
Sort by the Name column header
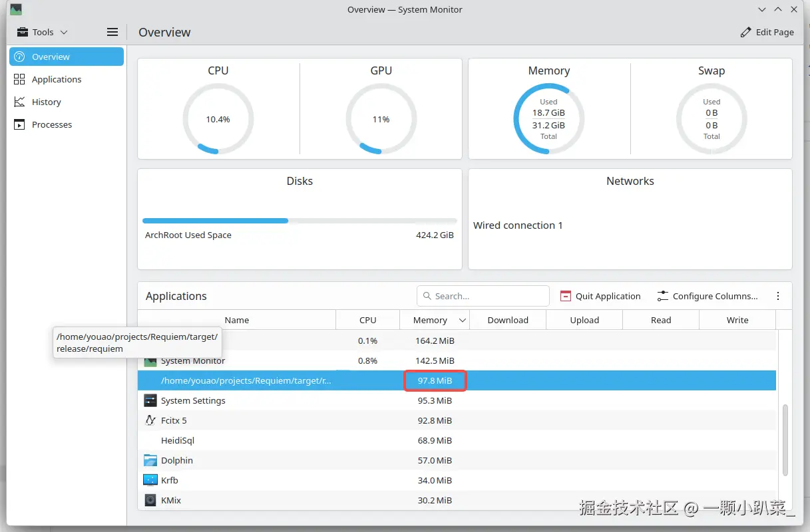pyautogui.click(x=237, y=320)
